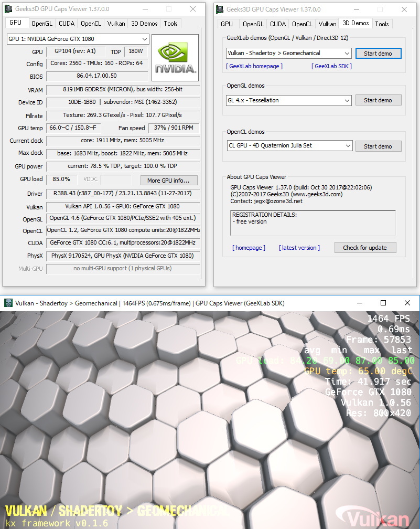Click the OpenGL 4.6 info field
The image size is (420, 529).
point(123,218)
